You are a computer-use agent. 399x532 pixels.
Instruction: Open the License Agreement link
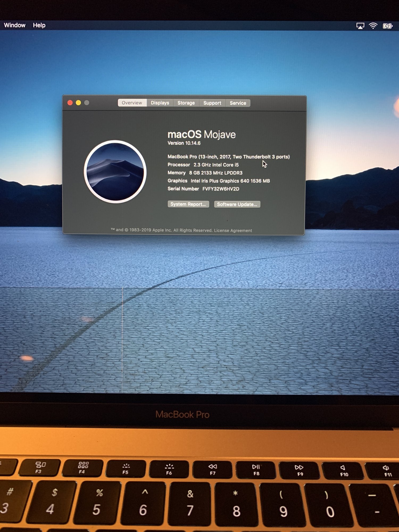233,230
